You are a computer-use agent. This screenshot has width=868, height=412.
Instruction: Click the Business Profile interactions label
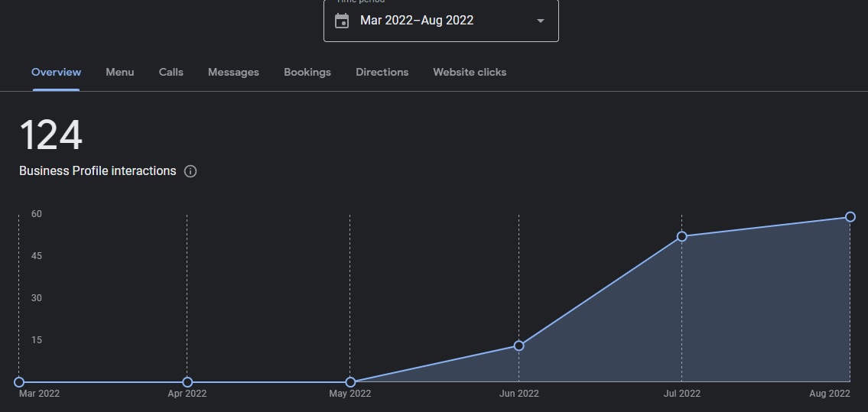(97, 171)
